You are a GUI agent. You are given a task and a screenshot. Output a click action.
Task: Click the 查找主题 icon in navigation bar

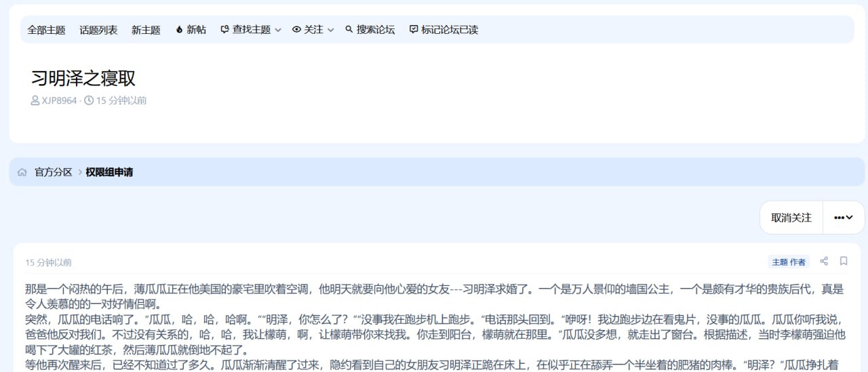pyautogui.click(x=224, y=30)
